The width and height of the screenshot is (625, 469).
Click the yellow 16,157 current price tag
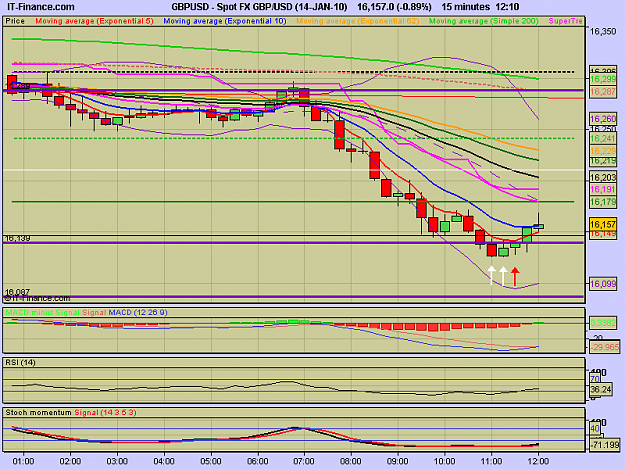click(x=603, y=224)
